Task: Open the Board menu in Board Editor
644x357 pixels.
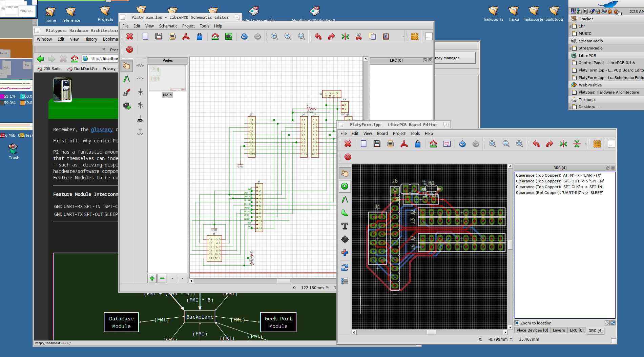Action: pyautogui.click(x=382, y=134)
